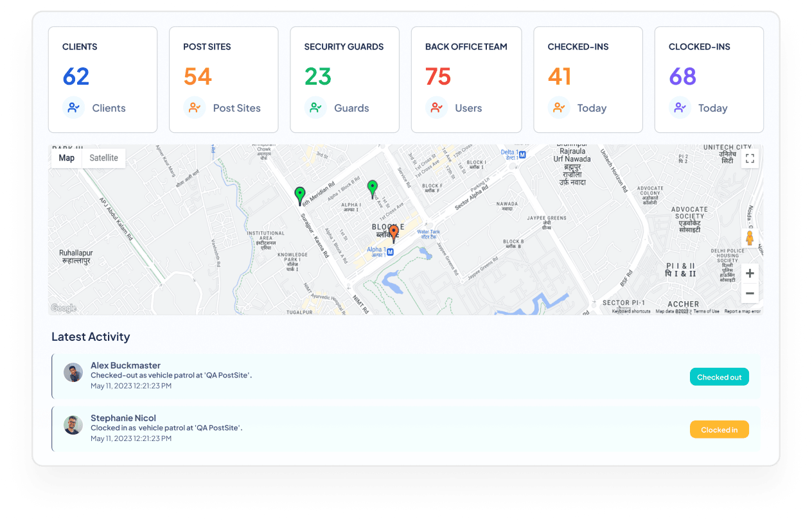Switch to the Satellite map view

[x=103, y=158]
